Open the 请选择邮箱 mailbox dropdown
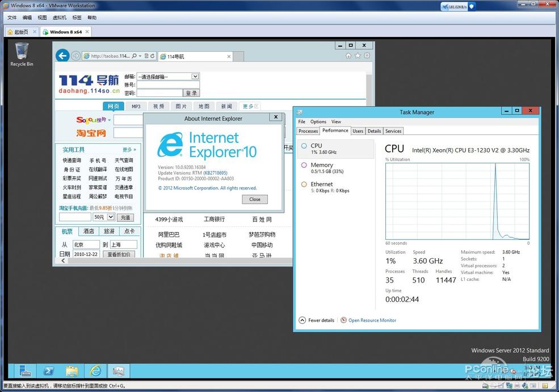The width and height of the screenshot is (559, 392). tap(195, 76)
